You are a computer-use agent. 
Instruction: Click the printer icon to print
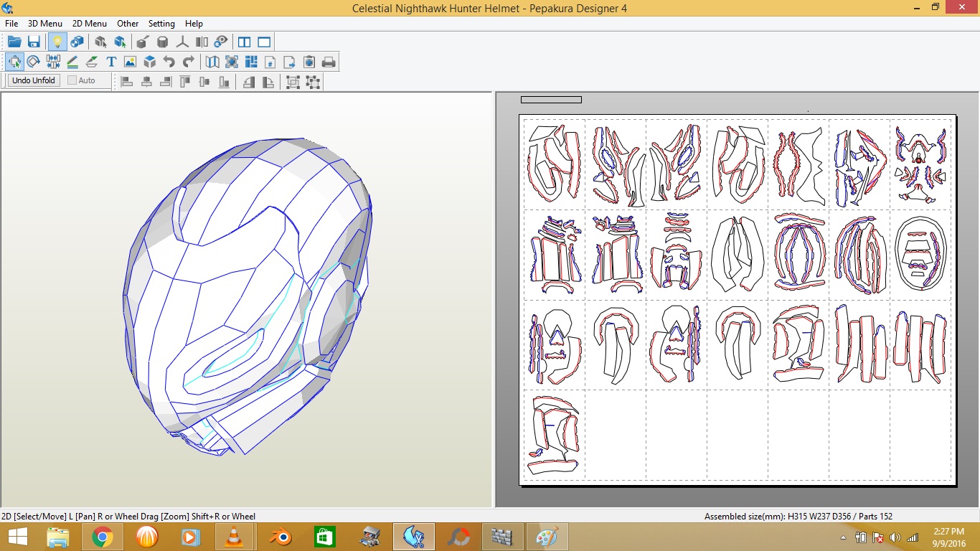pyautogui.click(x=329, y=62)
